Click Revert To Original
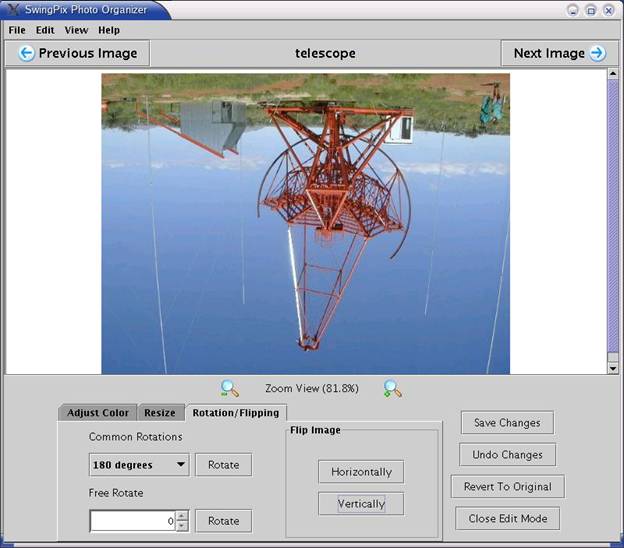The height and width of the screenshot is (548, 624). coord(508,487)
